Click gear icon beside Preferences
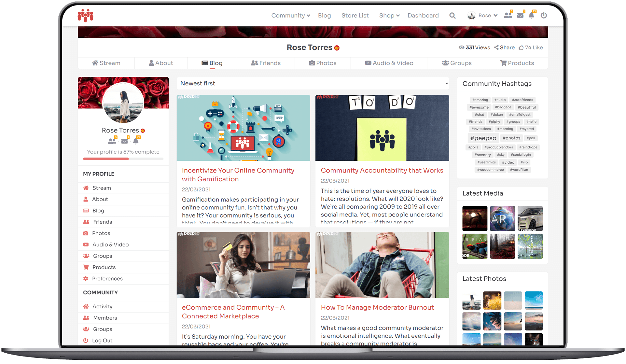This screenshot has width=626, height=364. click(86, 279)
